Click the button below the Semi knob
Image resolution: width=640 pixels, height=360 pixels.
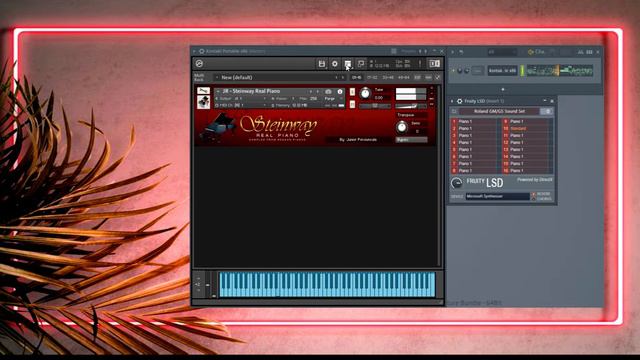(411, 140)
